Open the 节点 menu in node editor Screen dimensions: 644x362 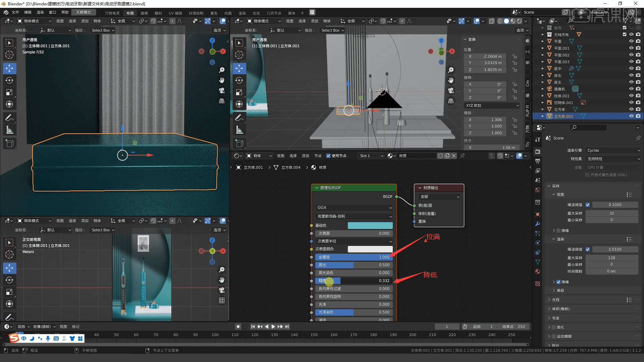point(318,156)
